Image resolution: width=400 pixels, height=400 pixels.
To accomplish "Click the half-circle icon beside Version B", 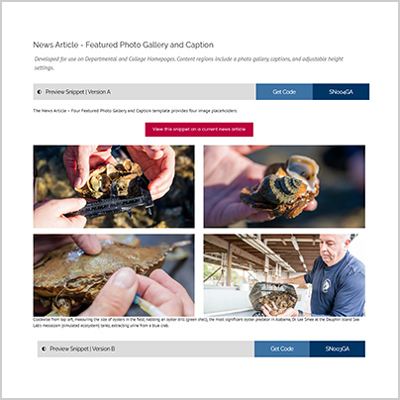I will [x=44, y=349].
